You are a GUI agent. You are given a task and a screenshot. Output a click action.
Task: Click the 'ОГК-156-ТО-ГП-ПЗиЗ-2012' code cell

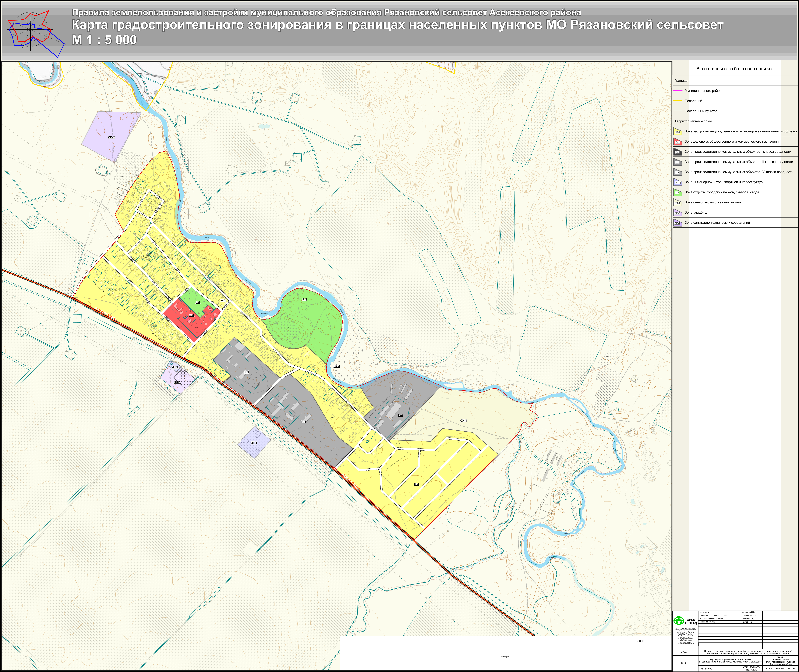pos(751,669)
